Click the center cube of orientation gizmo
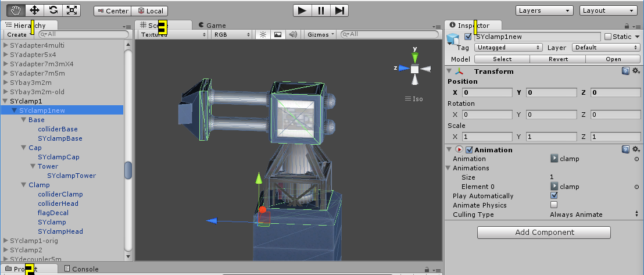This screenshot has width=644, height=275. 414,69
